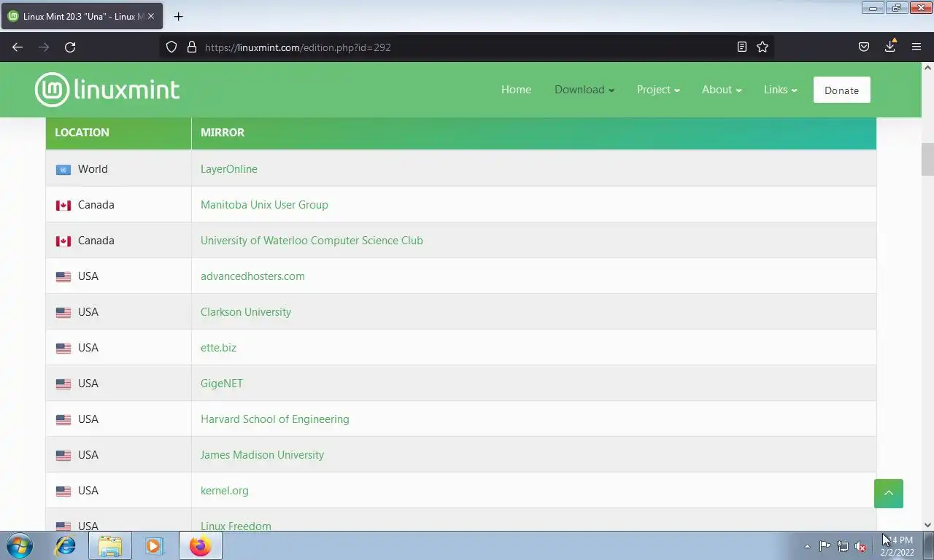This screenshot has width=934, height=560.
Task: Click the Donate button
Action: click(841, 90)
